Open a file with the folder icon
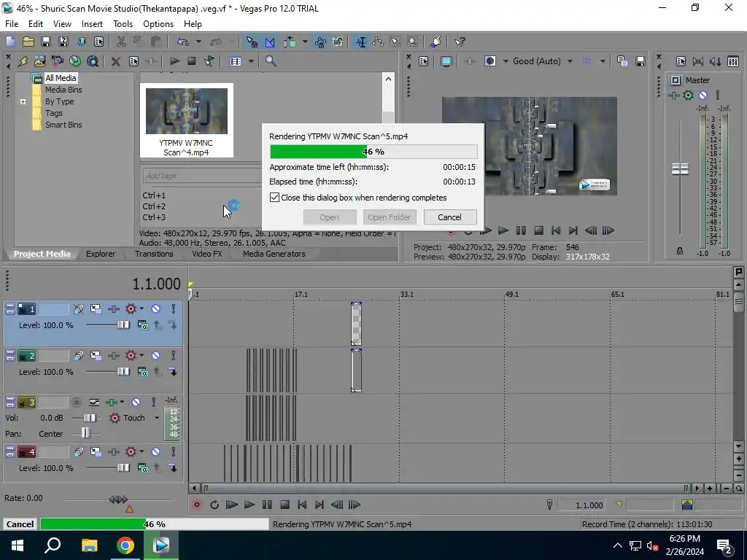 pyautogui.click(x=28, y=42)
